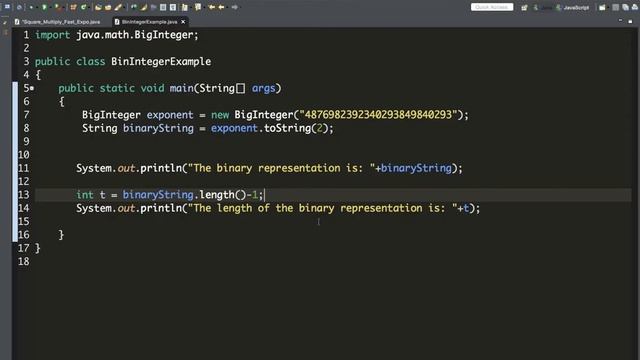
Task: Click "exponent" variable declaration on line 7
Action: 170,115
